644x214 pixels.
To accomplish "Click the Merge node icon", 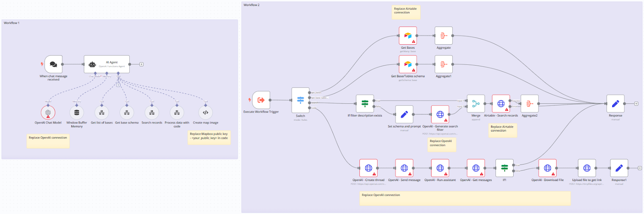I will click(x=476, y=104).
